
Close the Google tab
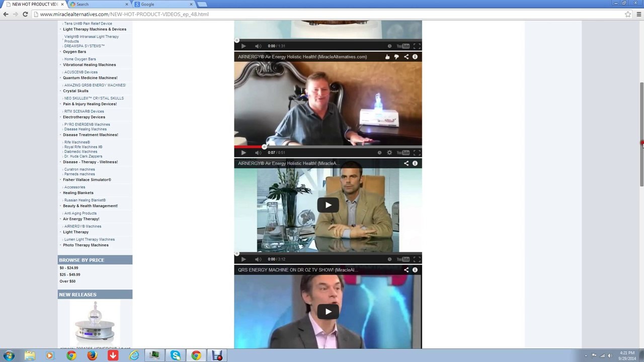point(191,4)
